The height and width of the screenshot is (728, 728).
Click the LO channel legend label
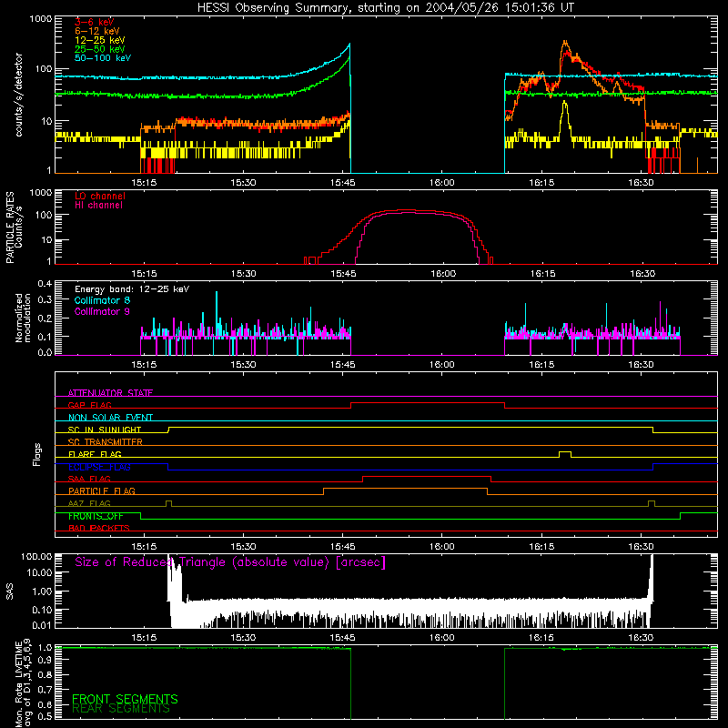(99, 196)
